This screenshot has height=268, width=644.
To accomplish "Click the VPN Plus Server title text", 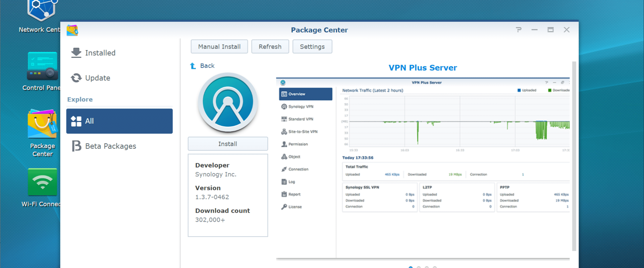I will coord(423,68).
